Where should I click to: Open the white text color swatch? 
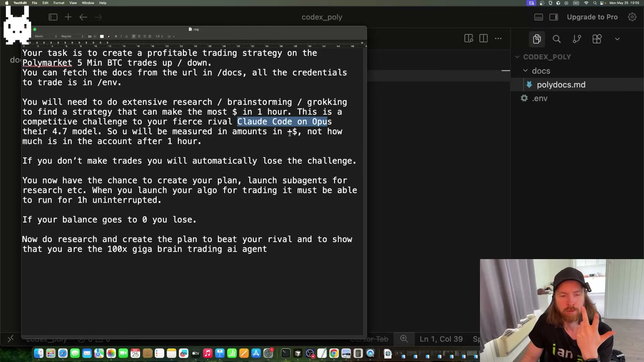coord(102,36)
